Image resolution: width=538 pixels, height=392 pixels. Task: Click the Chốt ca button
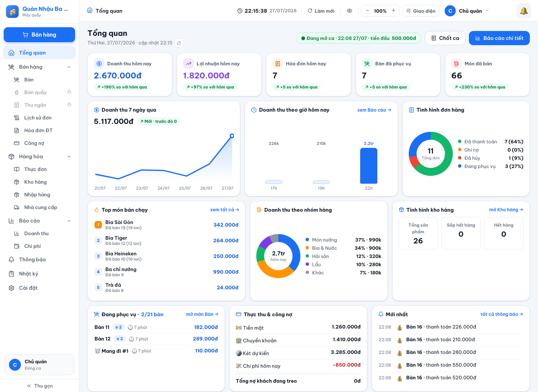tap(445, 38)
